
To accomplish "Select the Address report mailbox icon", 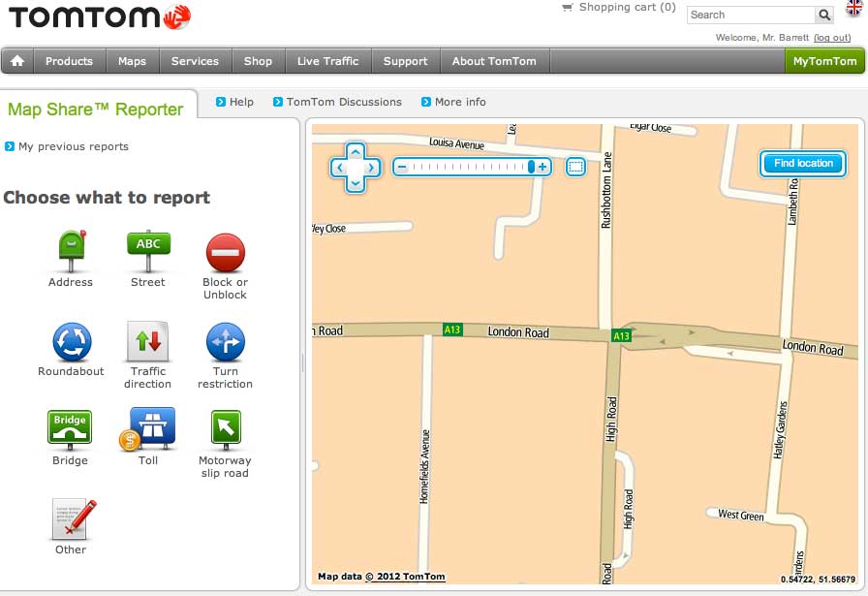I will pos(72,251).
